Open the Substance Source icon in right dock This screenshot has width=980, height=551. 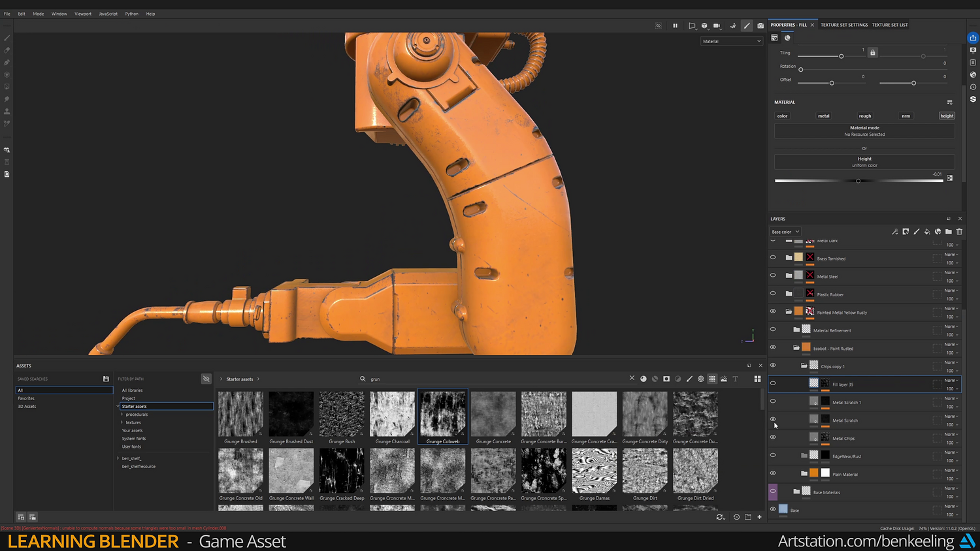(x=973, y=99)
